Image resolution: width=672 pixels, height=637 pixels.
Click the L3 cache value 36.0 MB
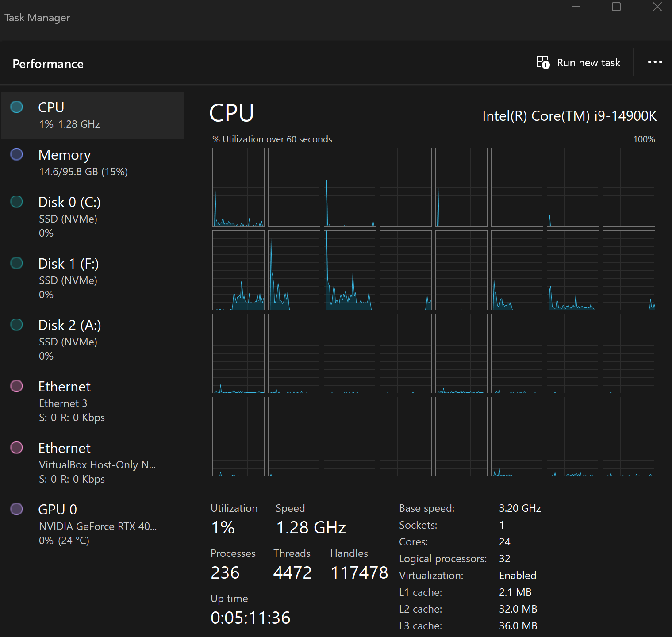(518, 626)
